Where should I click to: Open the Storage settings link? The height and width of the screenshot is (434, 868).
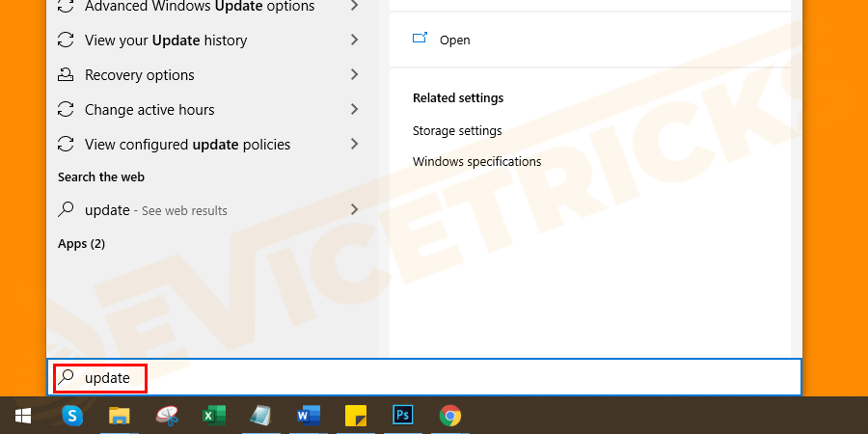point(457,131)
